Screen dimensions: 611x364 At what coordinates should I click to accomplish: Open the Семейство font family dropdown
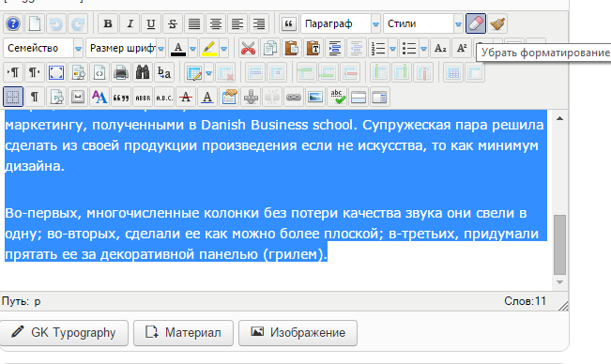tap(43, 48)
